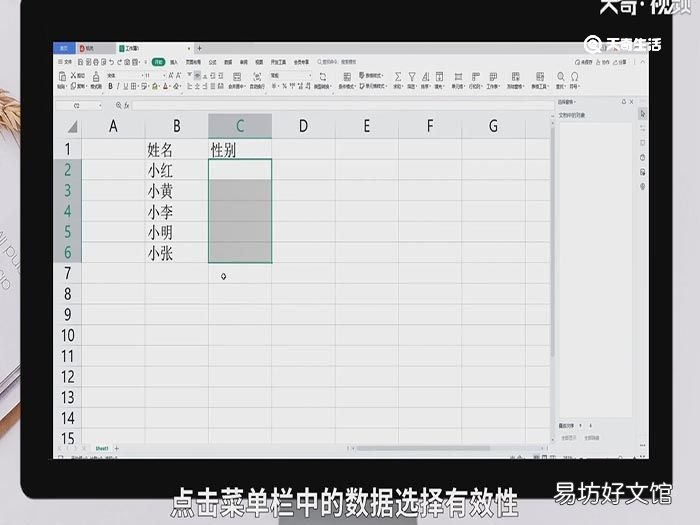
Task: Open the Review ribbon tab
Action: (243, 62)
